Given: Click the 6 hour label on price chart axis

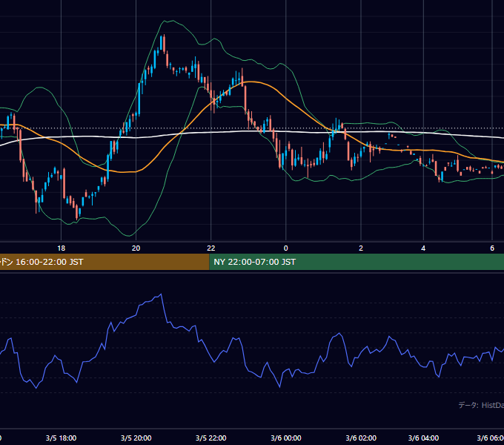Looking at the screenshot, I should [492, 248].
